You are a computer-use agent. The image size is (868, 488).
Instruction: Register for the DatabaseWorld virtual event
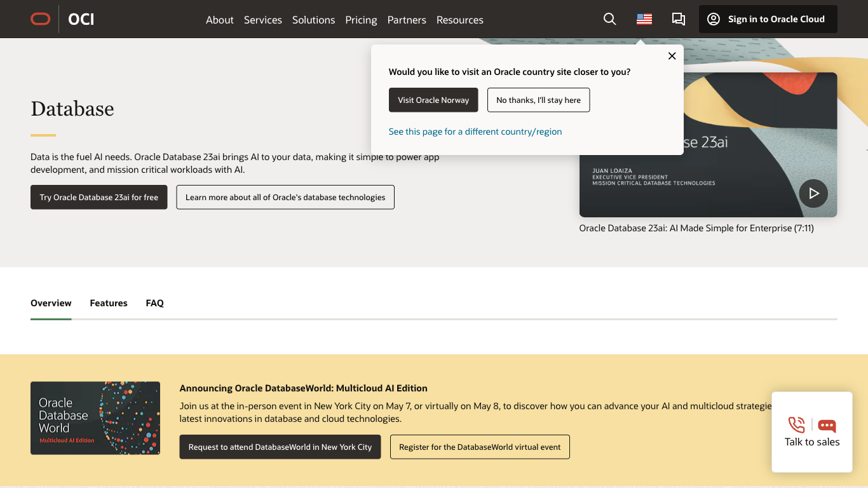[480, 447]
